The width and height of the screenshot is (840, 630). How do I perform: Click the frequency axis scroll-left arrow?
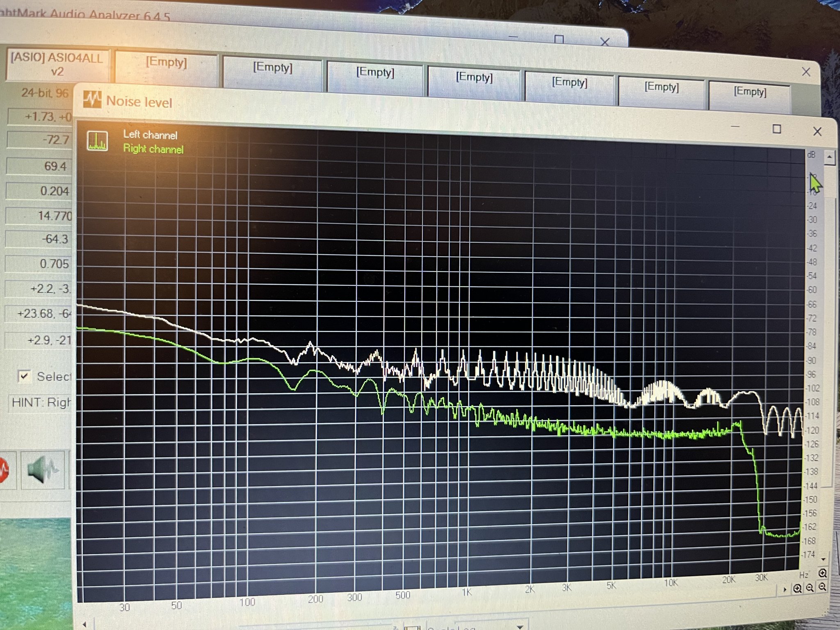[x=84, y=624]
